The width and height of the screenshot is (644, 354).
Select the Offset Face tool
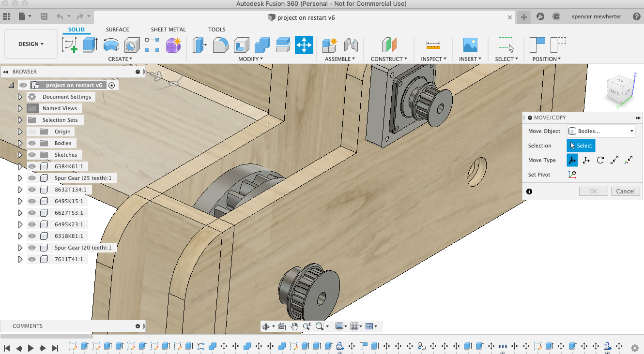[283, 45]
